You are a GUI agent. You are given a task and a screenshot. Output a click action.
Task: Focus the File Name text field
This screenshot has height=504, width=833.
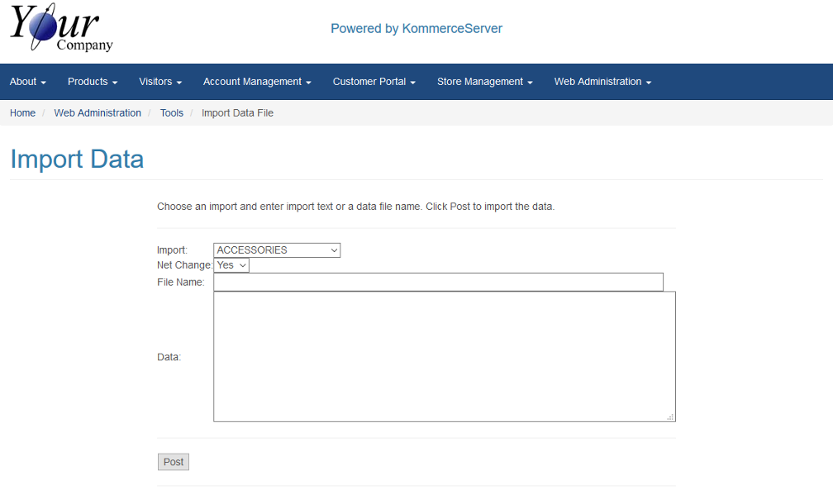click(438, 283)
